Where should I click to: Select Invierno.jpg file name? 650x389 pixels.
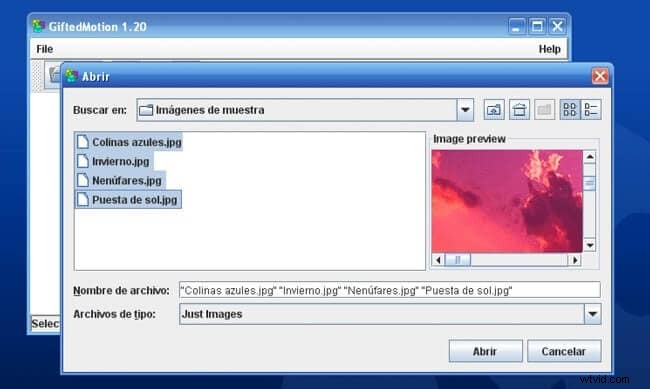[x=121, y=161]
